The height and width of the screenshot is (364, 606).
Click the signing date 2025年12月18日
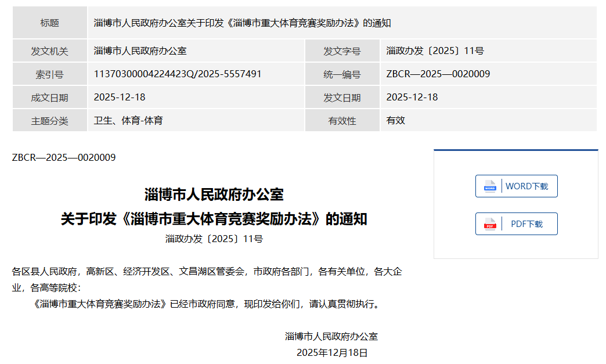point(332,352)
